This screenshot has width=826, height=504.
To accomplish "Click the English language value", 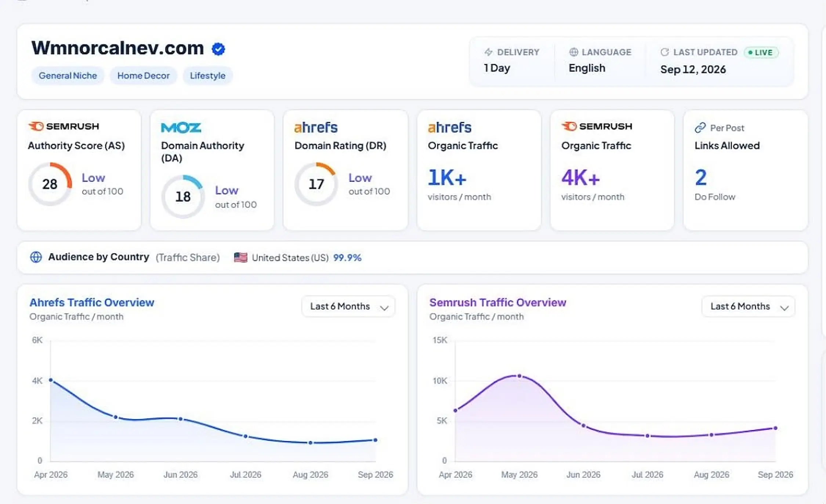I will [587, 68].
